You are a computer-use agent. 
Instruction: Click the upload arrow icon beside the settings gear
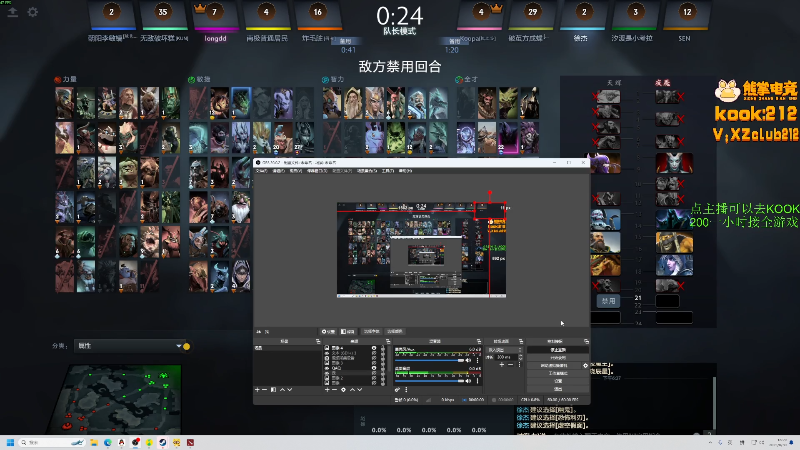point(13,12)
